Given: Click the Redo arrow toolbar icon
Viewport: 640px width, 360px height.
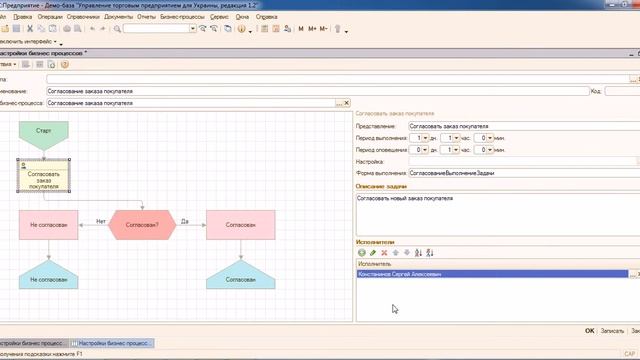Looking at the screenshot, I should [103, 29].
